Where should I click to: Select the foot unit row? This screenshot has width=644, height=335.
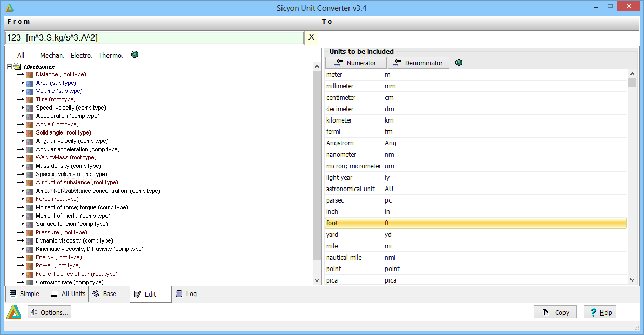[476, 223]
